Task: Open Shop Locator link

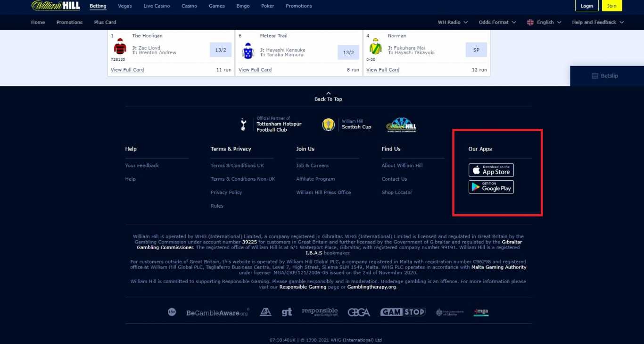Action: click(x=397, y=193)
